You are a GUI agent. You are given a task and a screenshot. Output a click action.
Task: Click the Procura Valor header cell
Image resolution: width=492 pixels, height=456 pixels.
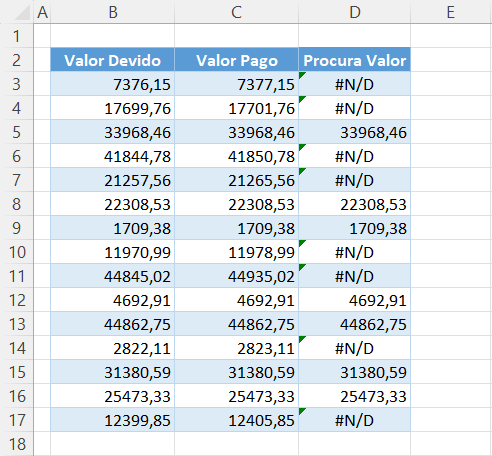(x=355, y=60)
